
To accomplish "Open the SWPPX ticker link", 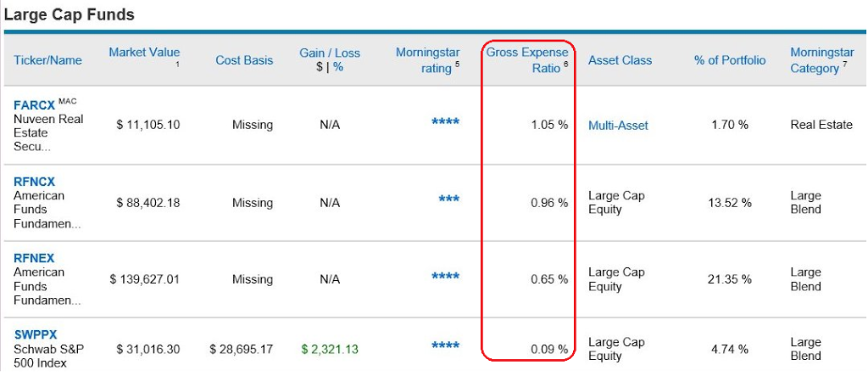I will click(x=36, y=335).
